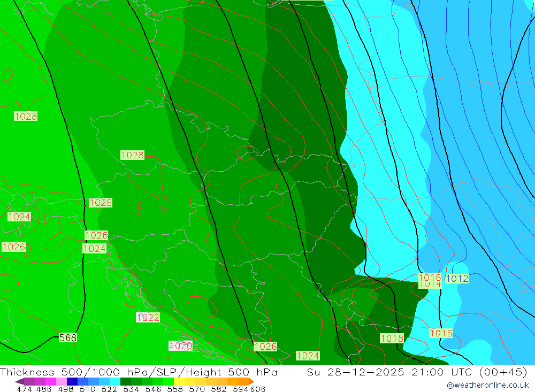Image resolution: width=535 pixels, height=392 pixels.
Task: Click the legend value 498
Action: coord(65,389)
